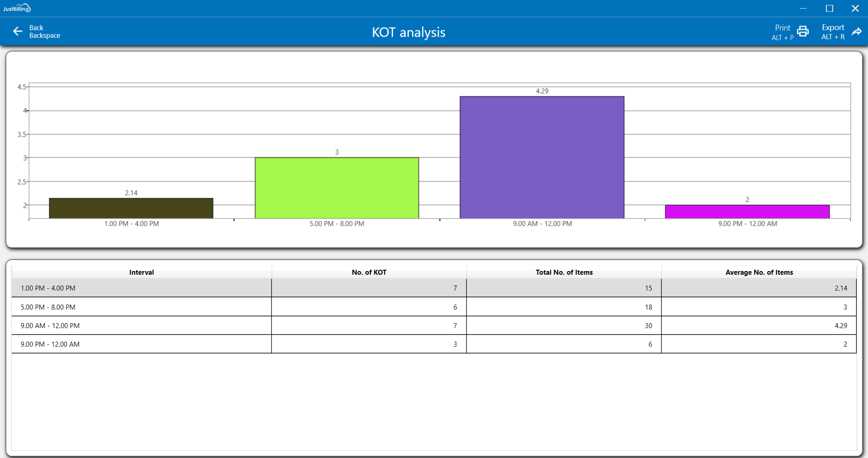Screen dimensions: 868x458
Task: Click the Print ALT + P label
Action: (x=783, y=32)
